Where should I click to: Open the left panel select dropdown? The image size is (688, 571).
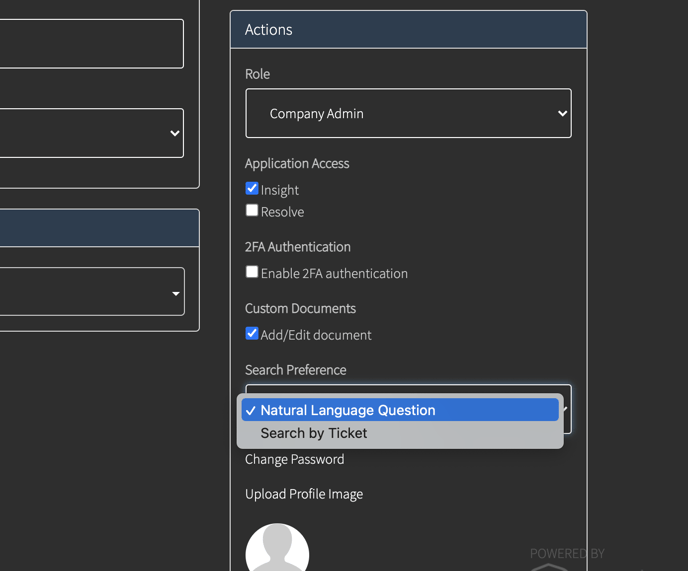click(x=92, y=133)
